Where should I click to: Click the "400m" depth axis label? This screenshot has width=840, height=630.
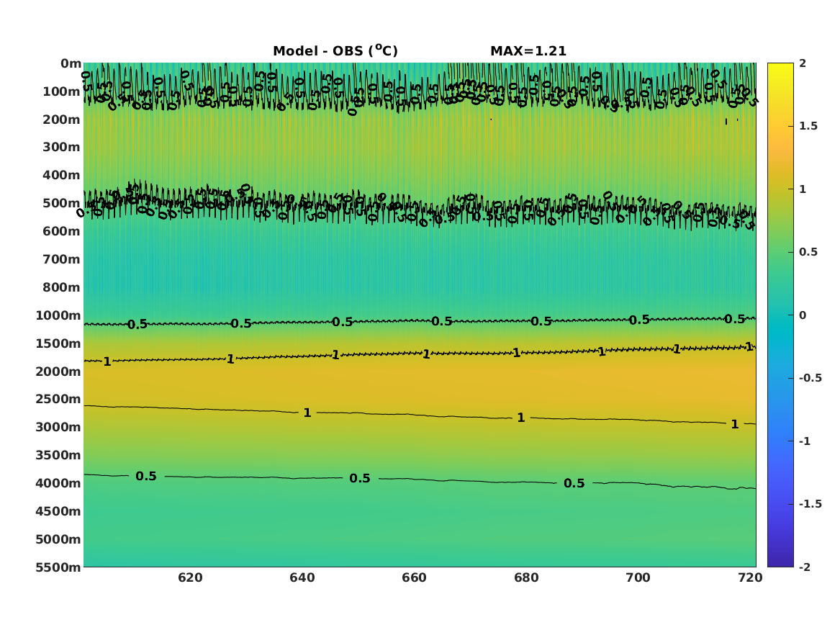point(62,175)
